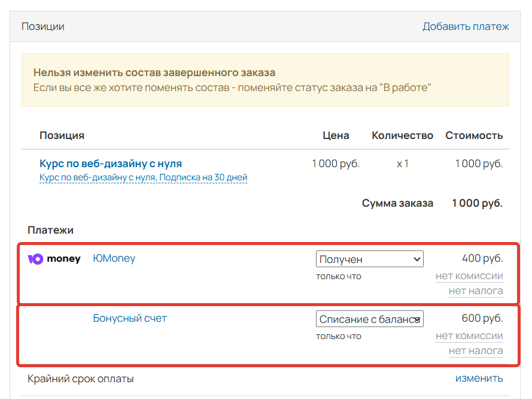Screen dimensions: 532x399
Task: Click the "400 руб." payment amount
Action: [482, 258]
